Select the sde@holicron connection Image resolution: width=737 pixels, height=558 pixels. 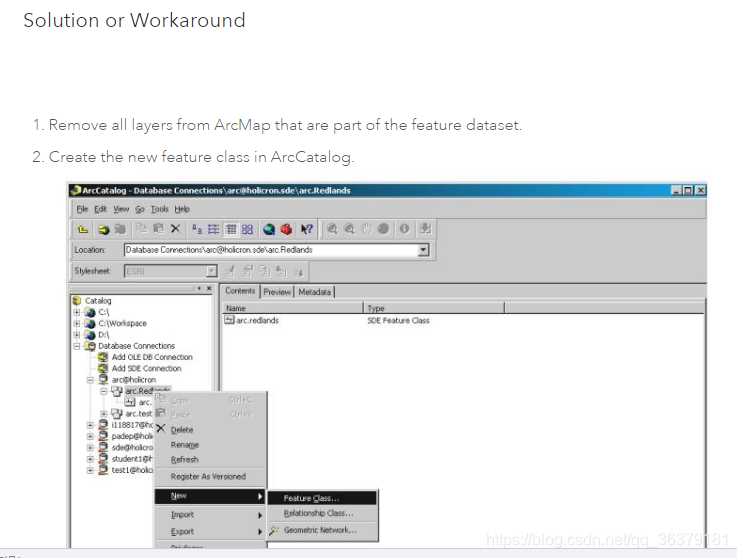click(132, 448)
